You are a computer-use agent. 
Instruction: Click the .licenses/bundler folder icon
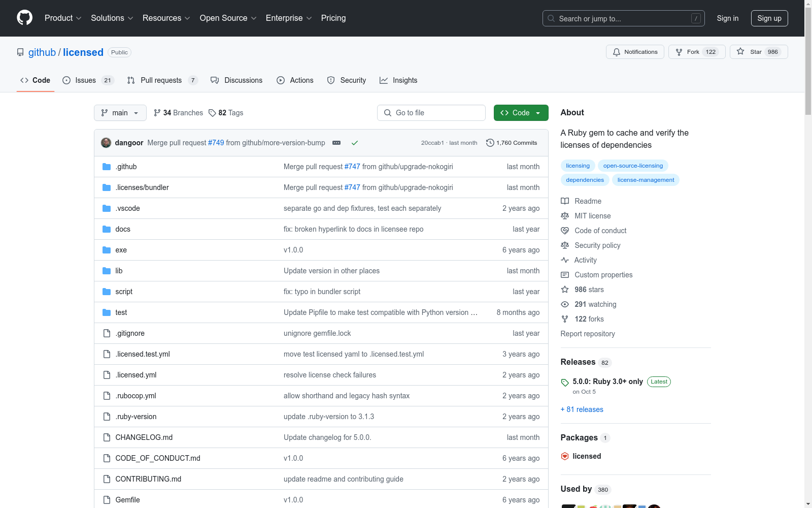(107, 187)
